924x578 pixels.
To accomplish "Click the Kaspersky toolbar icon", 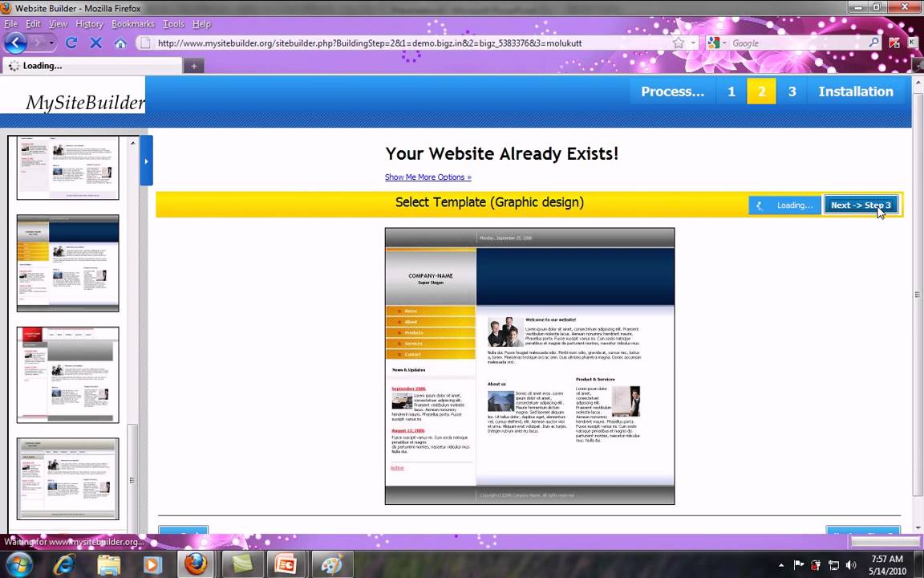I will pyautogui.click(x=894, y=43).
